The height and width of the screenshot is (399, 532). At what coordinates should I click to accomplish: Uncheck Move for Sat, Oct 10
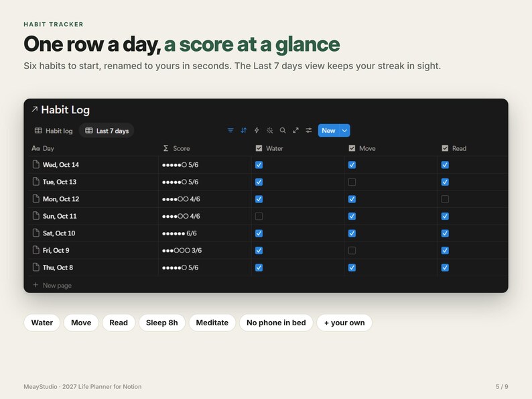coord(352,233)
